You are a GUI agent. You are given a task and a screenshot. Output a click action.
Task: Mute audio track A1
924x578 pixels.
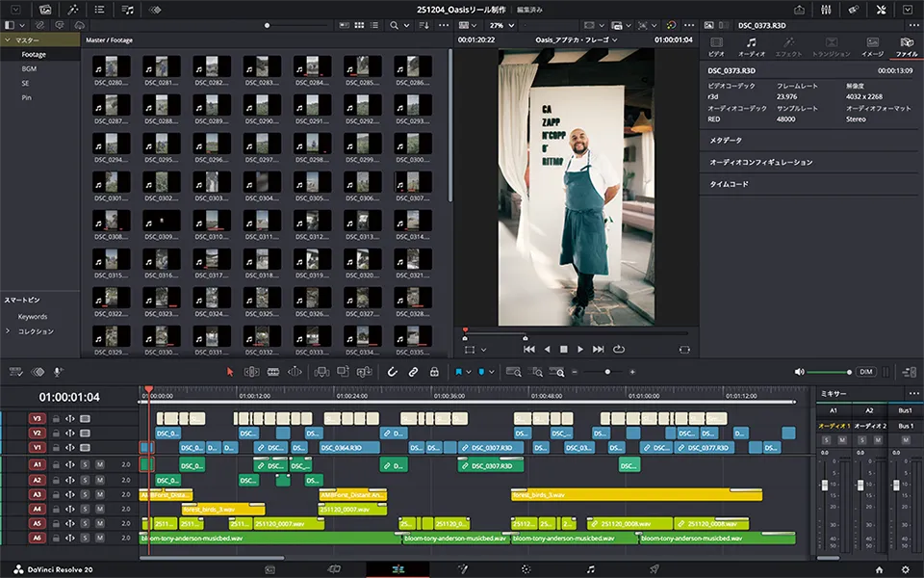(x=98, y=464)
